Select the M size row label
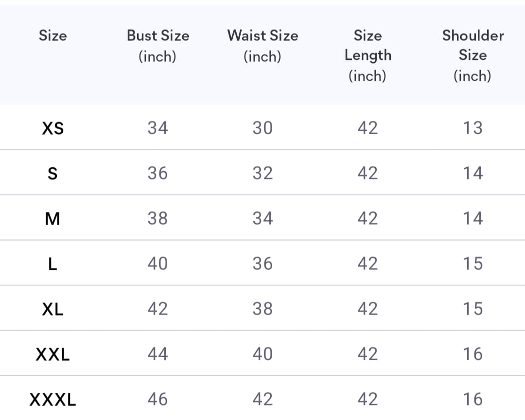Viewport: 525px width, 420px height. (52, 219)
